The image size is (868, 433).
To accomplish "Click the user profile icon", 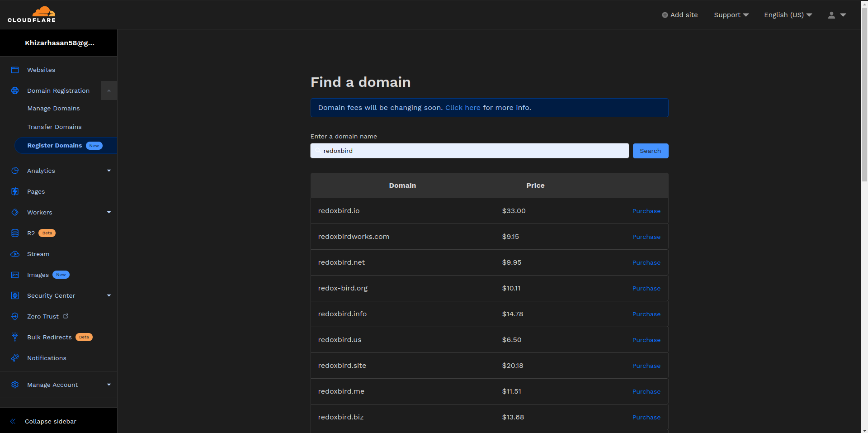I will [x=831, y=15].
